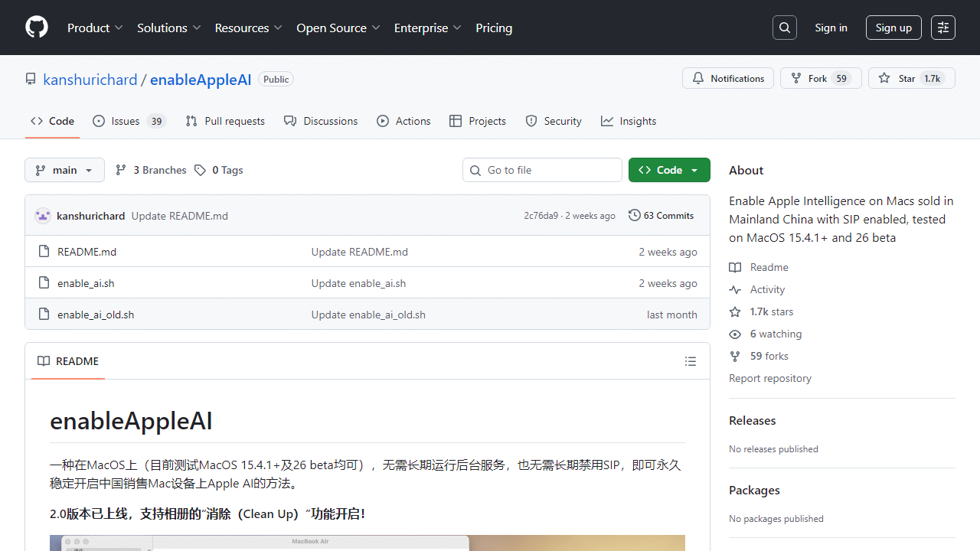Open the search magnifier button
The image size is (980, 551).
(785, 28)
